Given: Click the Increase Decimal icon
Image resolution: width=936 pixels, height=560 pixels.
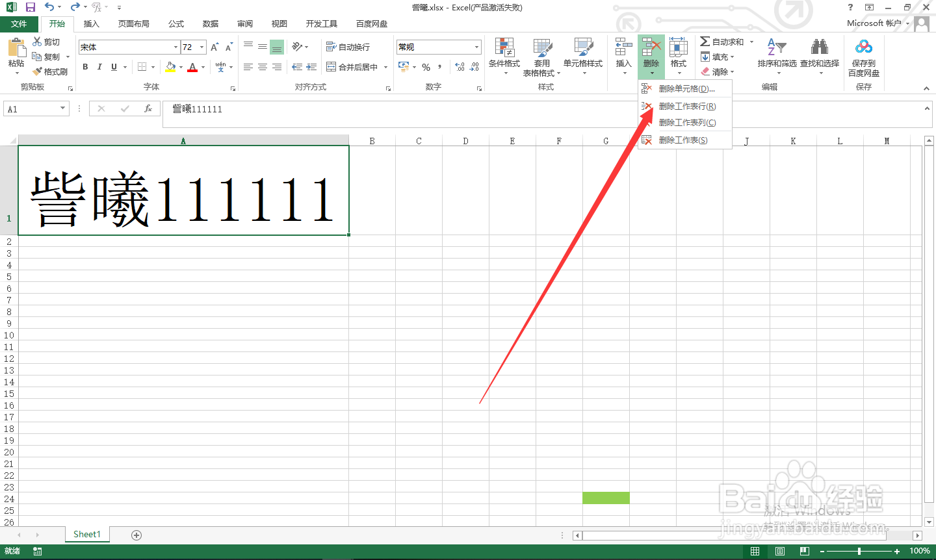Looking at the screenshot, I should (x=460, y=67).
